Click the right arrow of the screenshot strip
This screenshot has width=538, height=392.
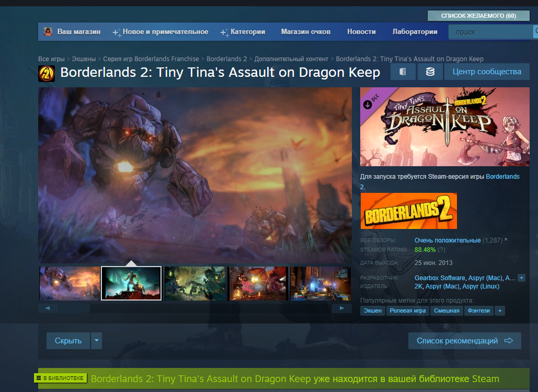342,308
